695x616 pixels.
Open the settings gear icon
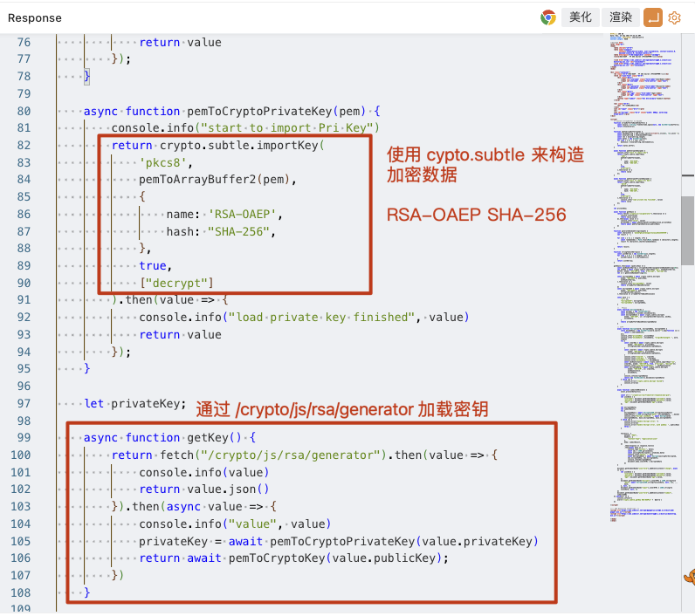pyautogui.click(x=674, y=17)
